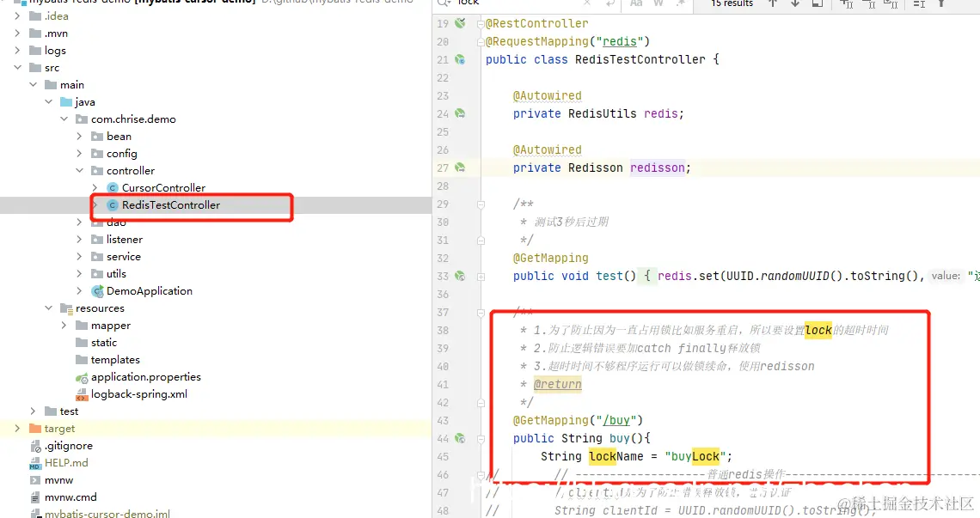980x518 pixels.
Task: Select the templates folder
Action: click(116, 360)
